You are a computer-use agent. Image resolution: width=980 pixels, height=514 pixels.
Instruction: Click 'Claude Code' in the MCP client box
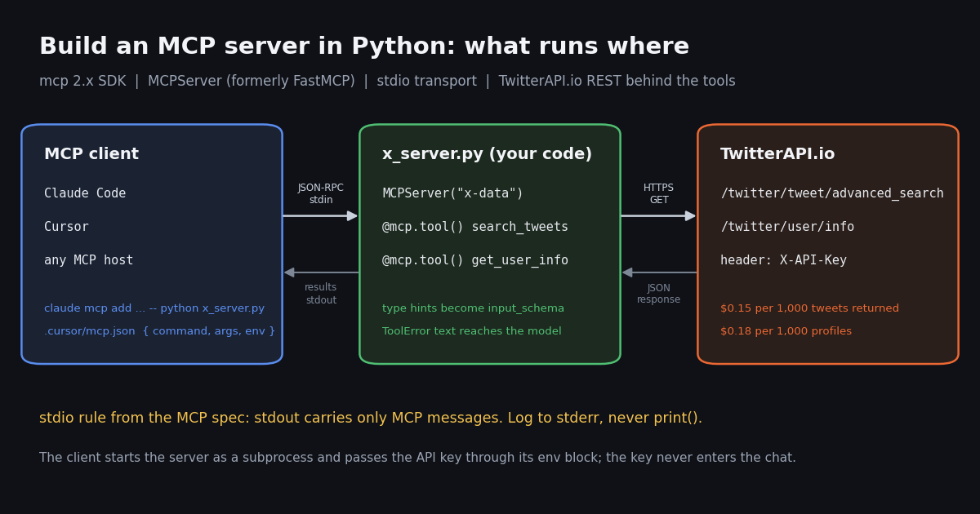[x=85, y=193]
